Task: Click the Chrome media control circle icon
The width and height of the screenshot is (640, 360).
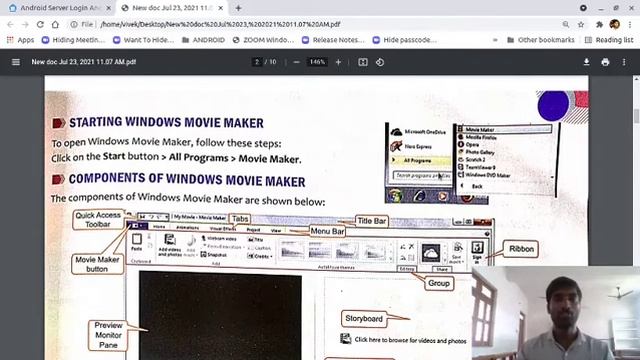Action: [583, 8]
